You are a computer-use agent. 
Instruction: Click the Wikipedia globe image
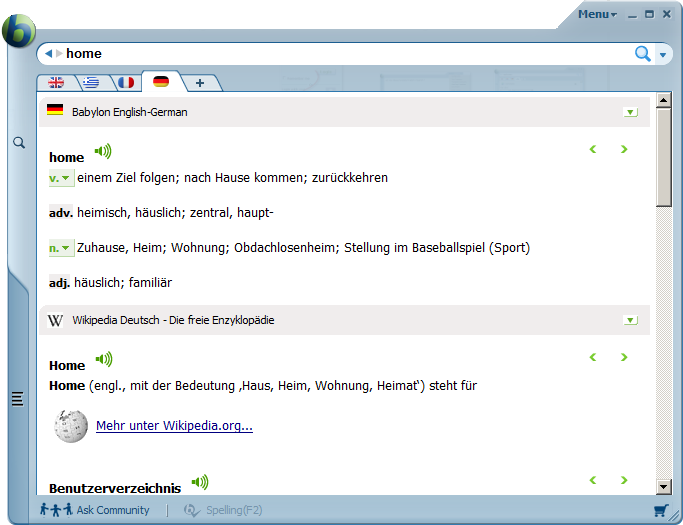pyautogui.click(x=71, y=426)
